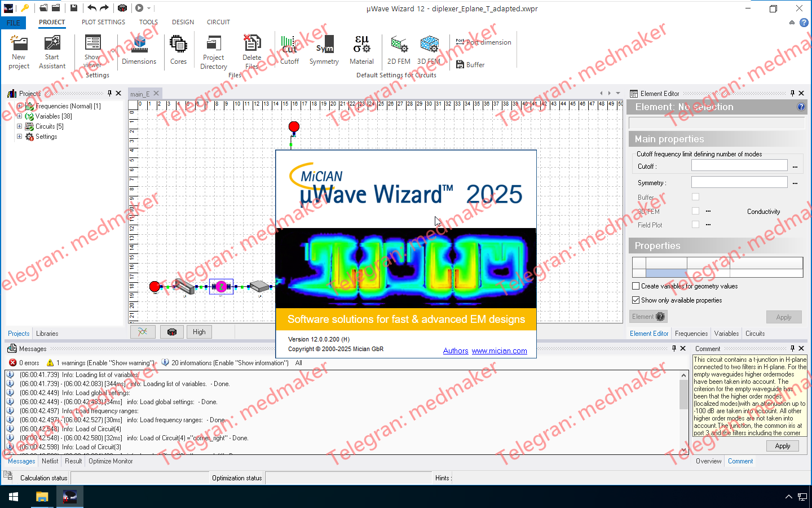Toggle the Buffer checkbox in Element Editor
The width and height of the screenshot is (812, 508).
695,197
